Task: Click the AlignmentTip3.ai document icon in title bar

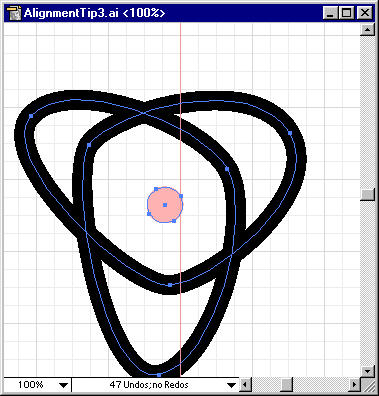Action: click(x=14, y=13)
